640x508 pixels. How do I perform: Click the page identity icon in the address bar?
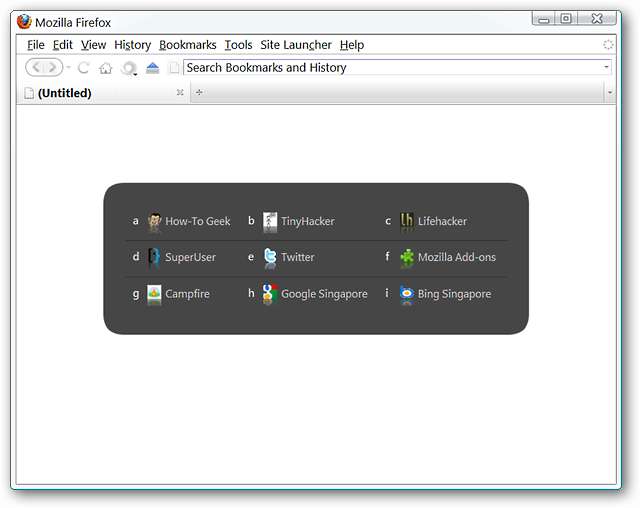(x=174, y=68)
